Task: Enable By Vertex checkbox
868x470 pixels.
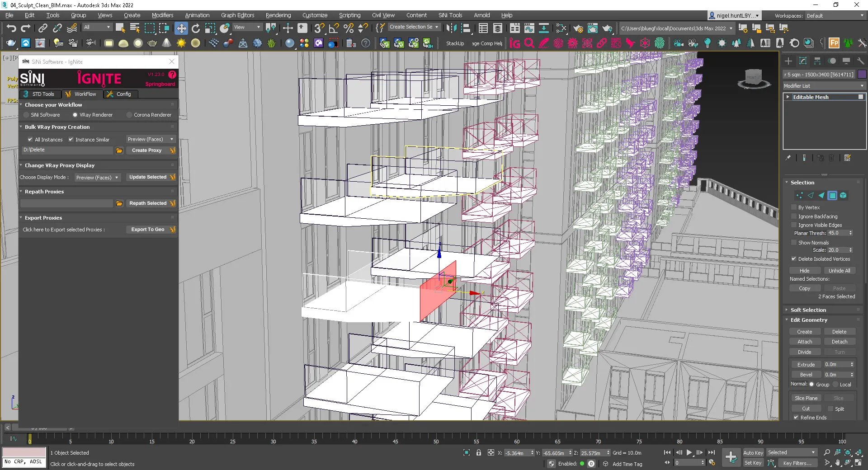Action: (794, 207)
